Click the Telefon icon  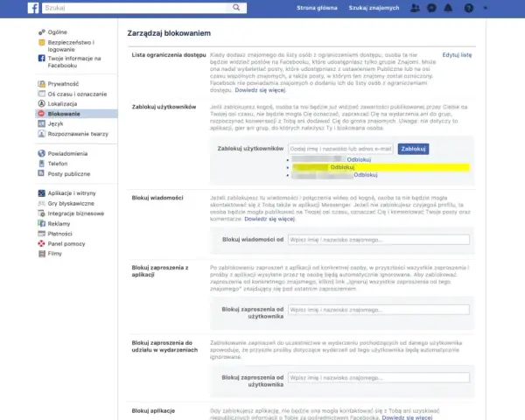[41, 164]
